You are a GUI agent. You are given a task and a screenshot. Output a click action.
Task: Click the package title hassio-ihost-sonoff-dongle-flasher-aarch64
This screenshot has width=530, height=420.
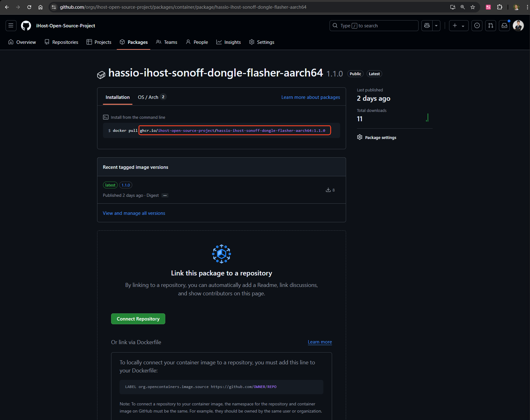click(216, 73)
